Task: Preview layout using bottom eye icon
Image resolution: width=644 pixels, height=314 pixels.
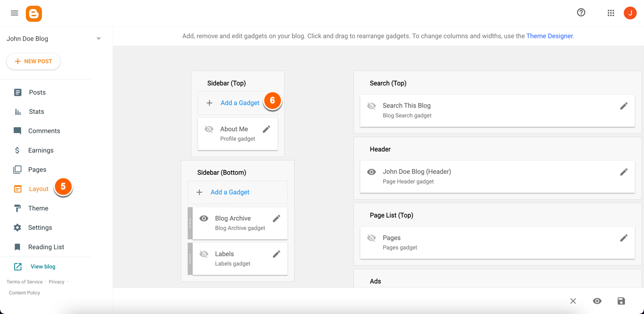Action: coord(597,301)
